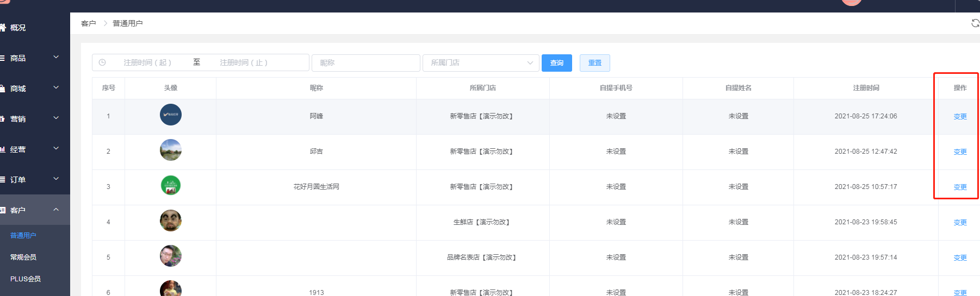Screen dimensions: 980x296
Task: Open the 所属门店 dropdown
Action: pos(481,63)
